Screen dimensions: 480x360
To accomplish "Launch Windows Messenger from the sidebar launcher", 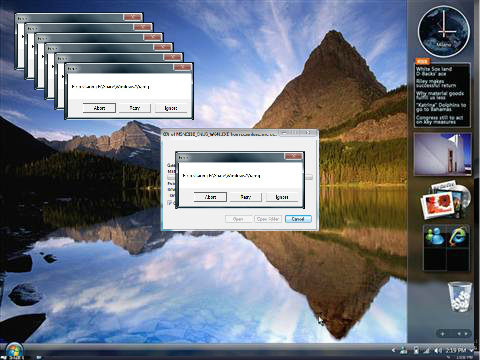I will pyautogui.click(x=434, y=236).
